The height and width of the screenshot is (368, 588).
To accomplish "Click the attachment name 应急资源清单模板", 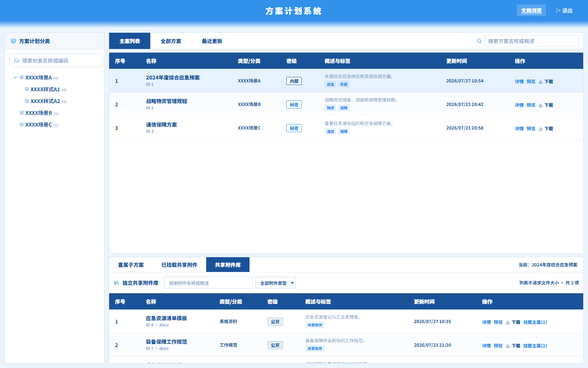I will [x=166, y=318].
